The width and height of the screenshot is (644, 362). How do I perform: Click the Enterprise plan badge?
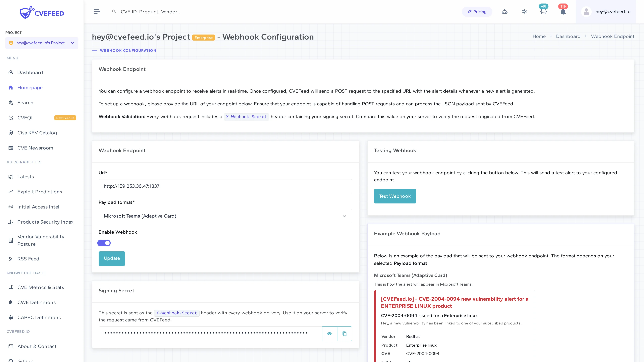pyautogui.click(x=203, y=38)
